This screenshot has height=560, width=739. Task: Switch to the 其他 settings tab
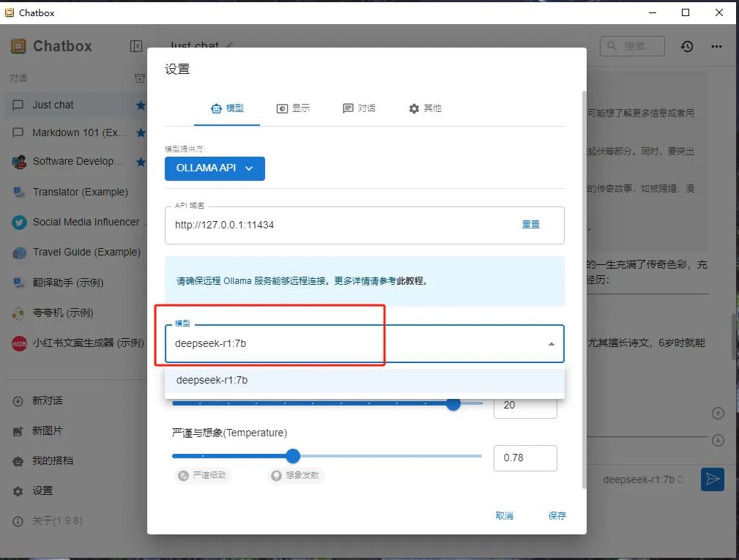(425, 108)
